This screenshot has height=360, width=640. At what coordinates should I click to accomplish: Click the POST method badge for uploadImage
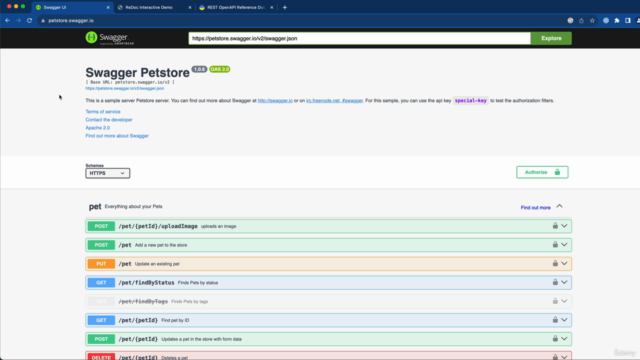(x=101, y=226)
